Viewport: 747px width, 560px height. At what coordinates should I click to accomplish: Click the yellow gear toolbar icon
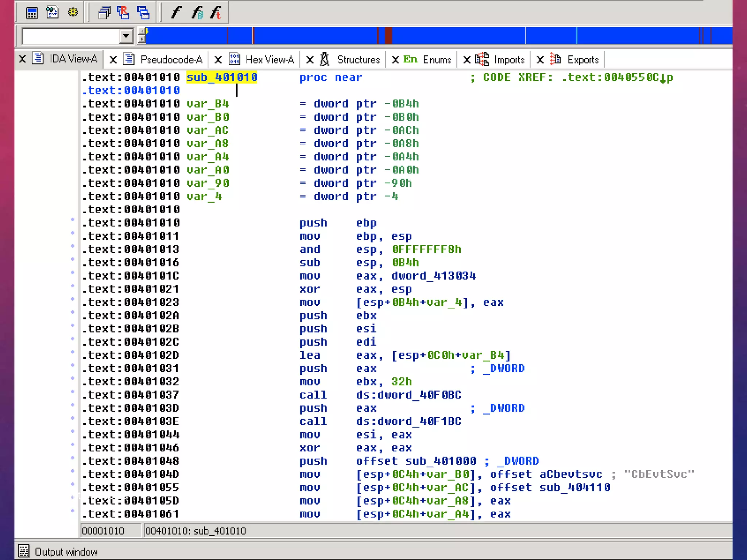(x=73, y=12)
